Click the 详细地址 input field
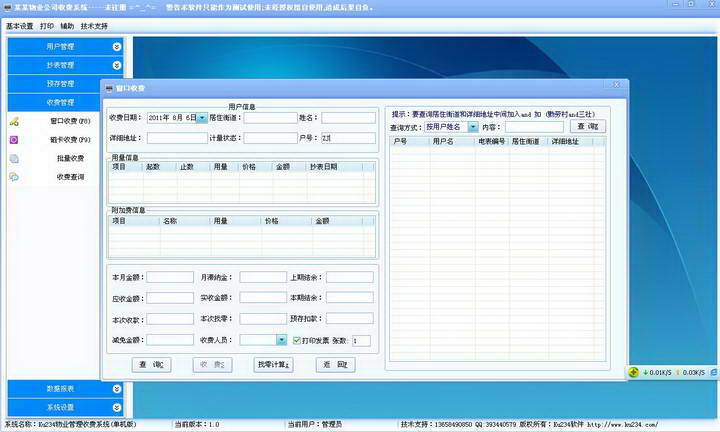720x432 pixels. click(x=177, y=138)
